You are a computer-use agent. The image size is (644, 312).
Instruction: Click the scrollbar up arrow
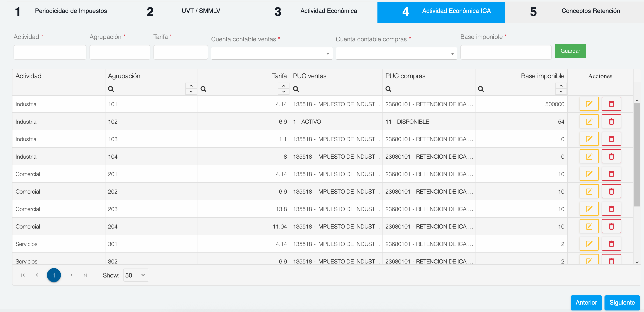(x=637, y=100)
